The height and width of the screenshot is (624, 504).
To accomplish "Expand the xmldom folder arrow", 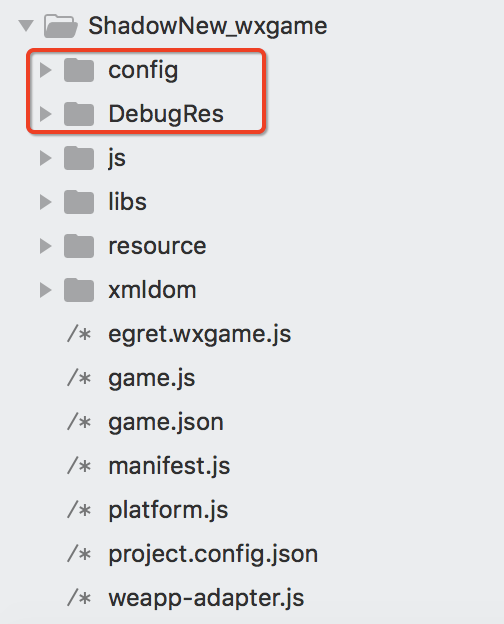I will coord(45,290).
